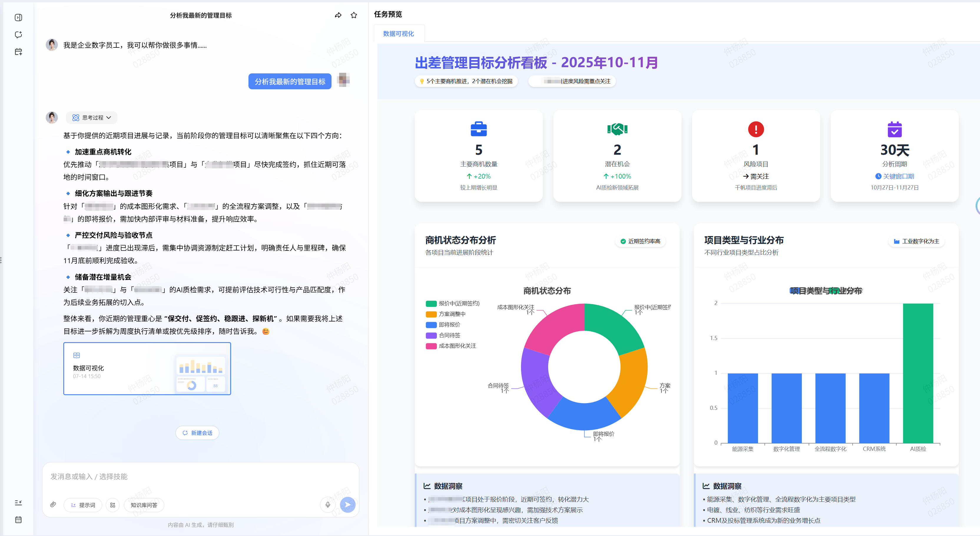
Task: Open calendar icon at sidebar bottom
Action: (x=18, y=519)
